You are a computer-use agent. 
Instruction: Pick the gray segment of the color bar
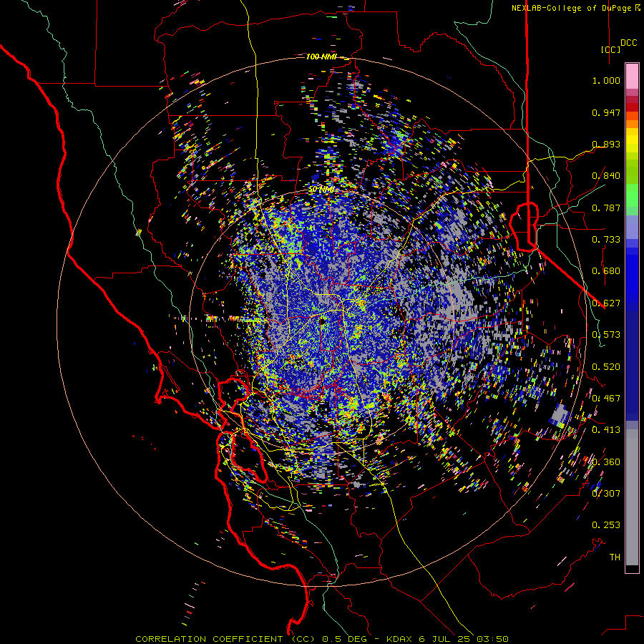(632, 497)
